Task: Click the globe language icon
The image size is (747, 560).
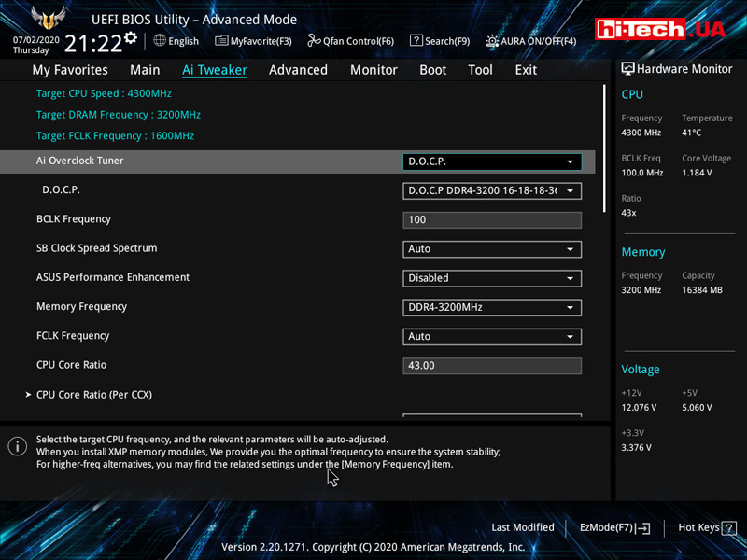Action: point(160,40)
